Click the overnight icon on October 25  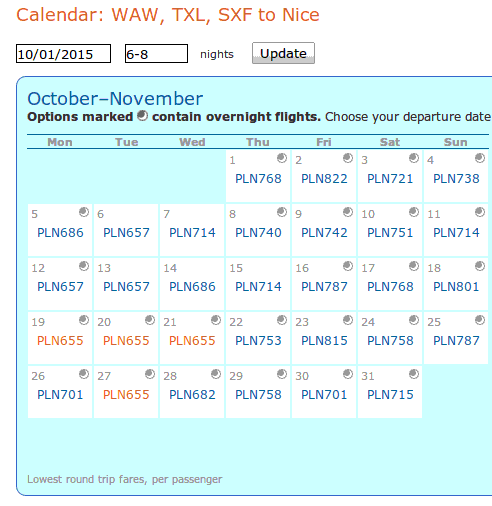[480, 320]
